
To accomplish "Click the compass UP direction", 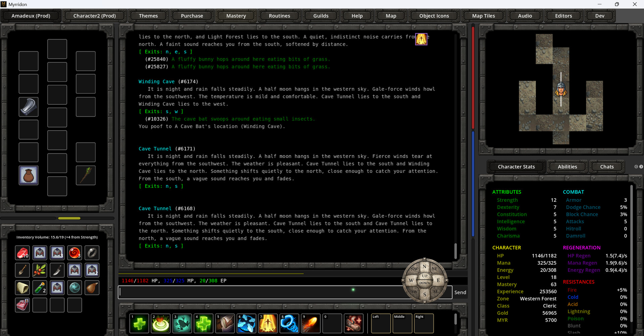I will pos(425,276).
